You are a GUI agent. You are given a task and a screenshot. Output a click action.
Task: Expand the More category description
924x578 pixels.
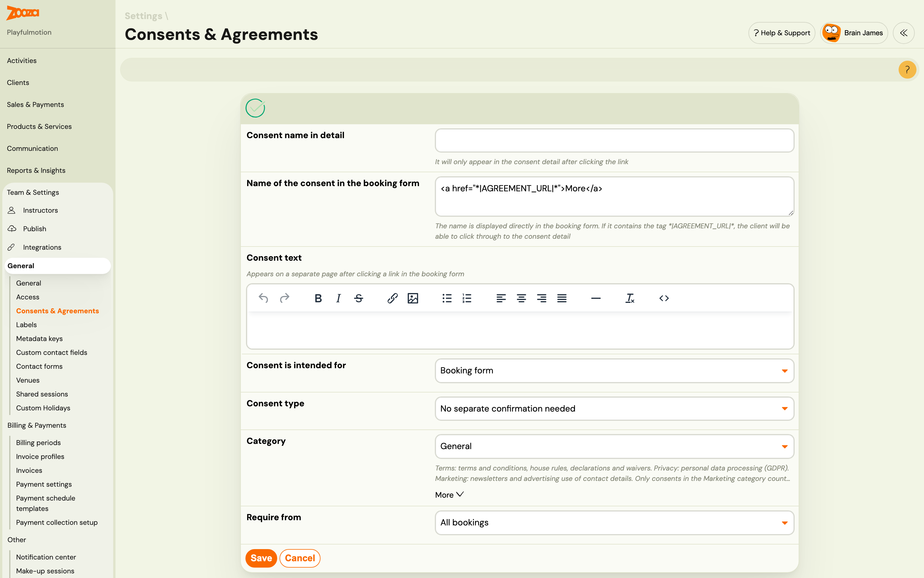[x=449, y=495]
